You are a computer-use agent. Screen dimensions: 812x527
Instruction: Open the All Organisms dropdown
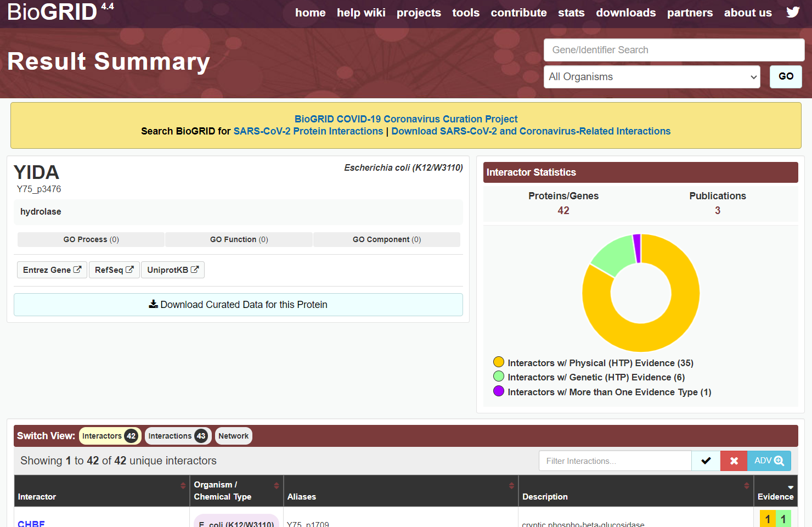tap(652, 77)
